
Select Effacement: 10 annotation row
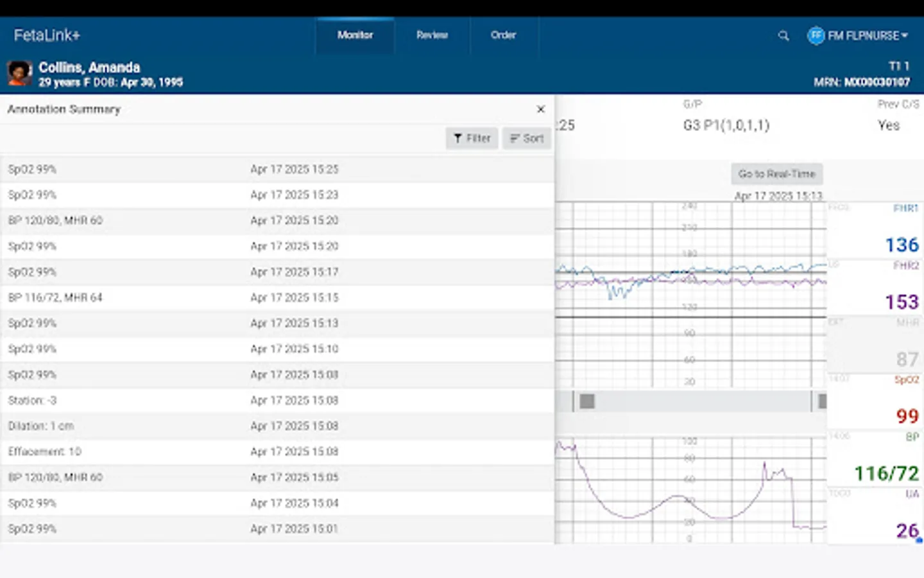(x=277, y=452)
